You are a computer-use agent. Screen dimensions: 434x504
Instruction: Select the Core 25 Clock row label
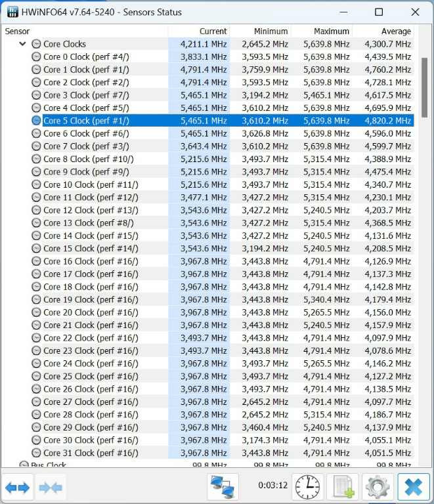point(91,376)
